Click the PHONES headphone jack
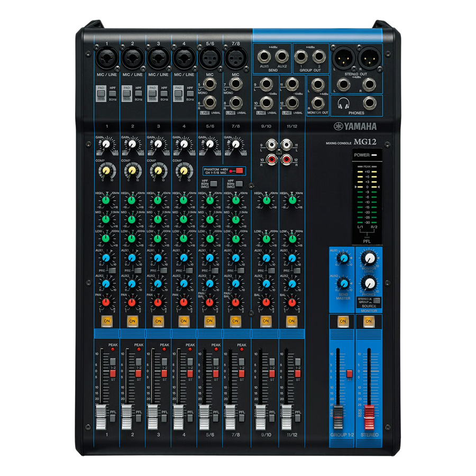The width and height of the screenshot is (476, 476). click(x=370, y=103)
